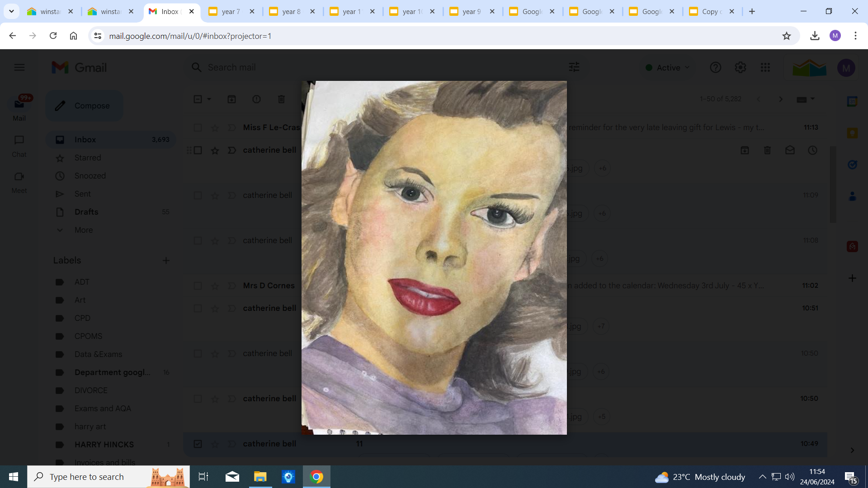Open the Chat section in the left rail
Image resolution: width=868 pixels, height=488 pixels.
(x=19, y=146)
